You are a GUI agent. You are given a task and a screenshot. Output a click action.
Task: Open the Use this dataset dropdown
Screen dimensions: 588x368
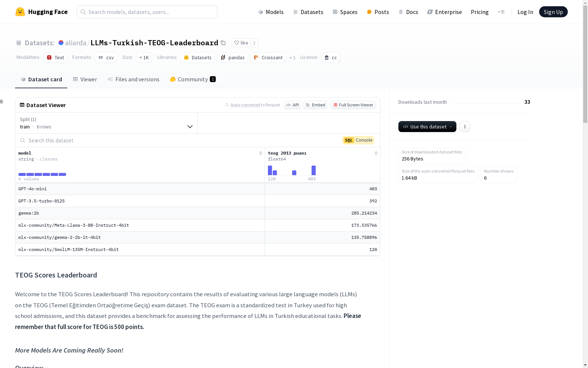(x=427, y=127)
